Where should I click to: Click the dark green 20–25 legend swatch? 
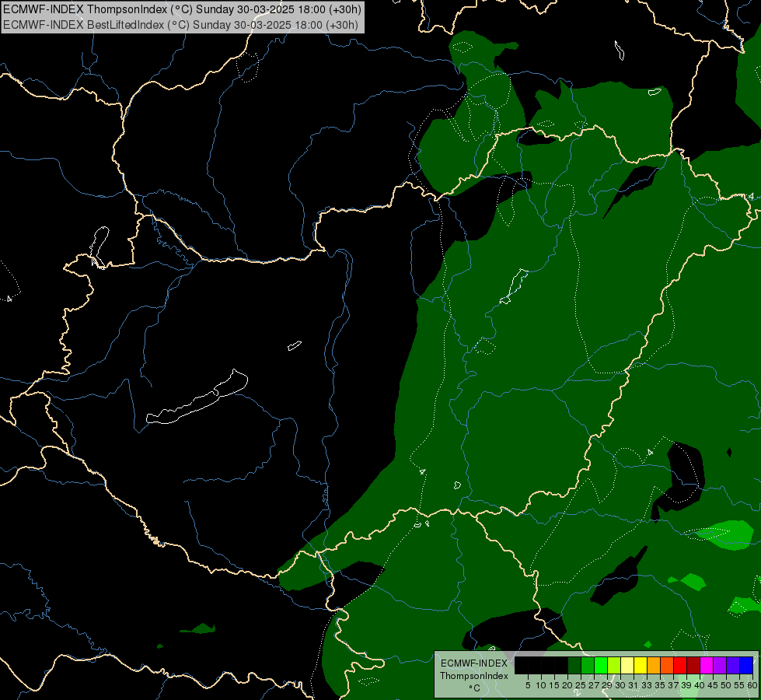tap(574, 665)
